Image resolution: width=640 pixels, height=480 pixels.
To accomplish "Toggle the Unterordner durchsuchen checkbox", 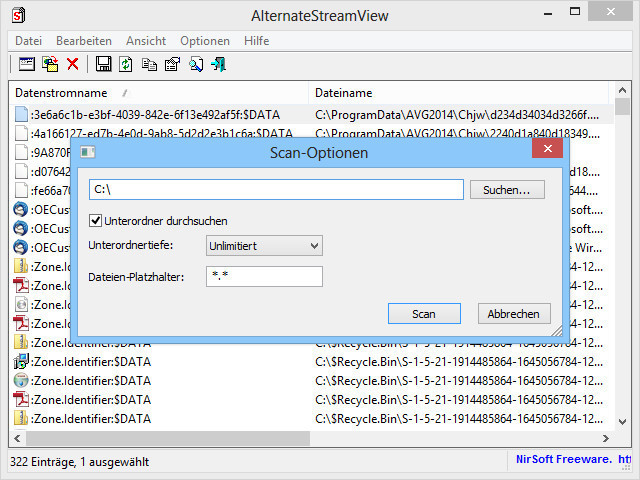I will [x=95, y=221].
